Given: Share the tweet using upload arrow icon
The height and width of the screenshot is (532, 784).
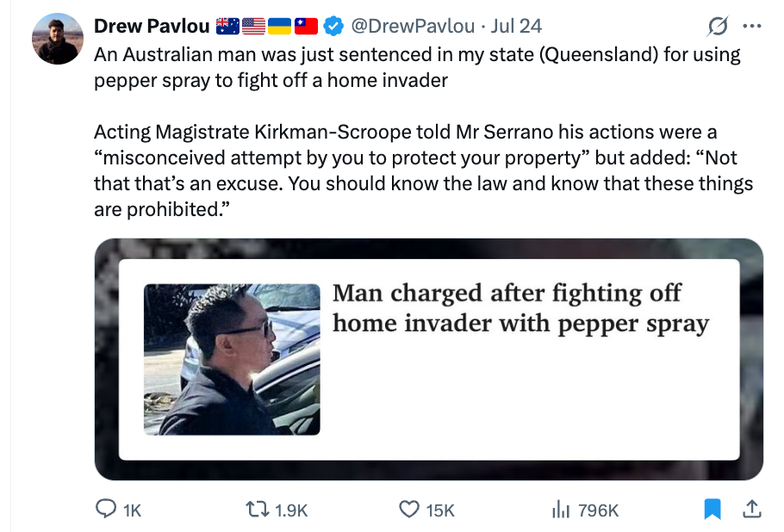Looking at the screenshot, I should pyautogui.click(x=751, y=509).
